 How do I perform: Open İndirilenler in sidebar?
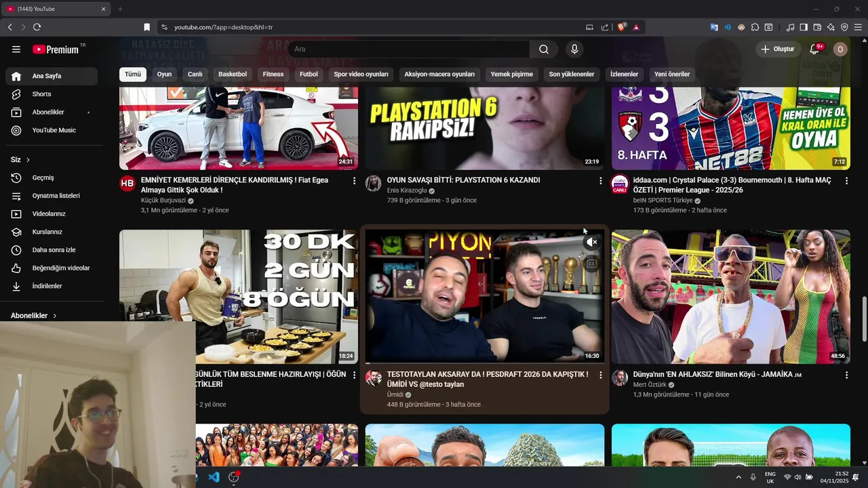coord(52,286)
